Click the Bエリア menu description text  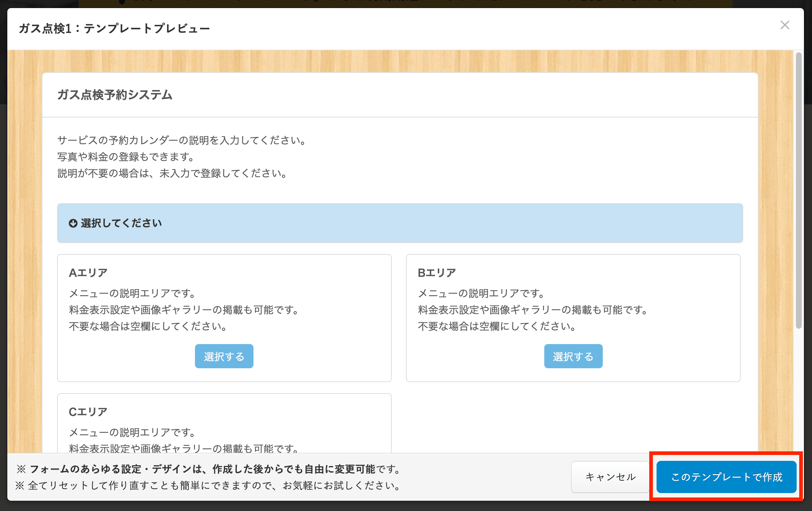tap(533, 310)
